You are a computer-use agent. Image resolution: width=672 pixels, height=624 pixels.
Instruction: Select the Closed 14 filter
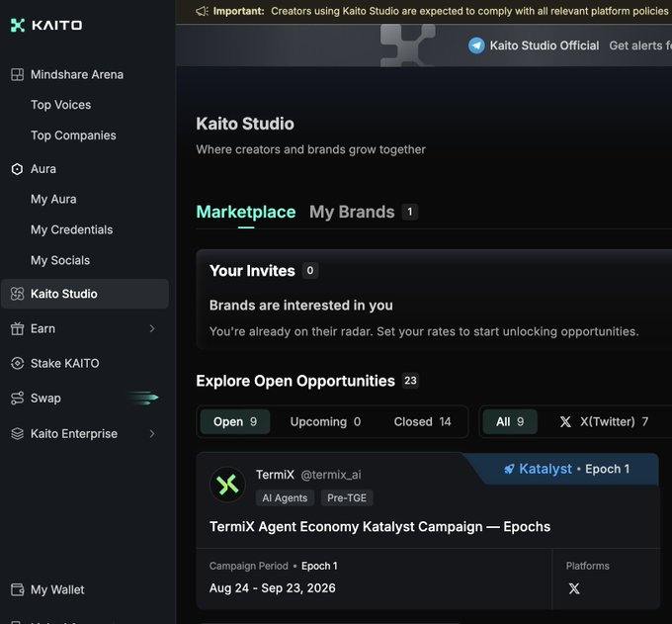click(422, 422)
